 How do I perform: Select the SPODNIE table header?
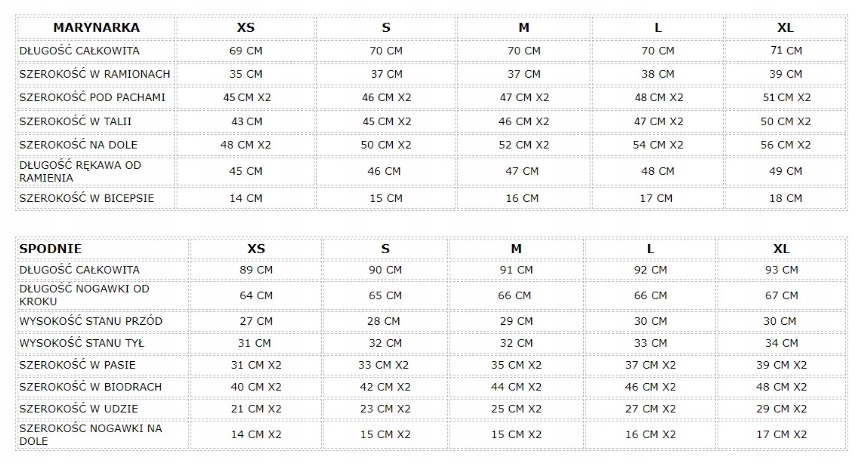51,249
